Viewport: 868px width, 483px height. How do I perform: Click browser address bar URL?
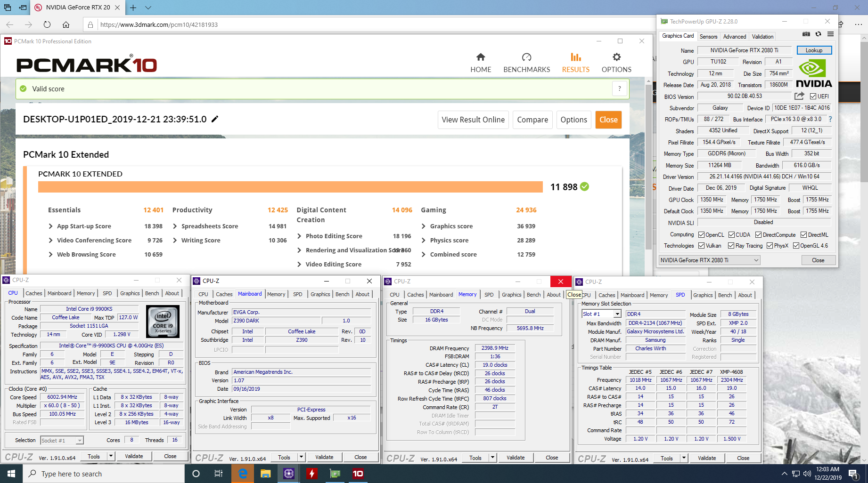(159, 24)
